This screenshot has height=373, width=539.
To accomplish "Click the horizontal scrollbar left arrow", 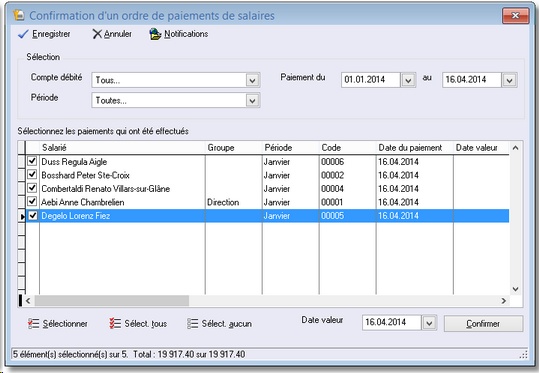I will [x=28, y=301].
